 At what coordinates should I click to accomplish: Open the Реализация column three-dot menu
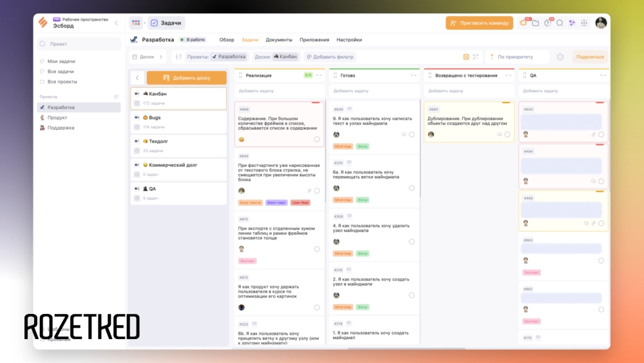tap(319, 75)
